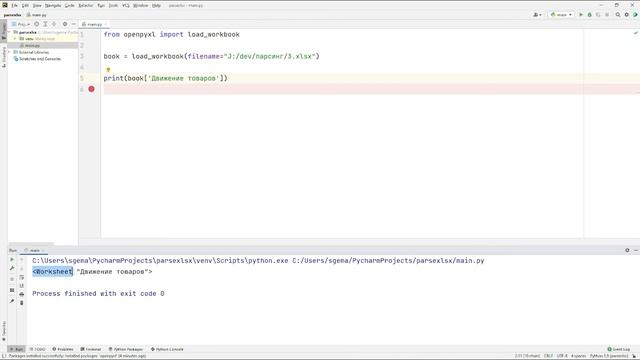Click the green Run button
Screen dimensions: 640x360
pyautogui.click(x=581, y=15)
